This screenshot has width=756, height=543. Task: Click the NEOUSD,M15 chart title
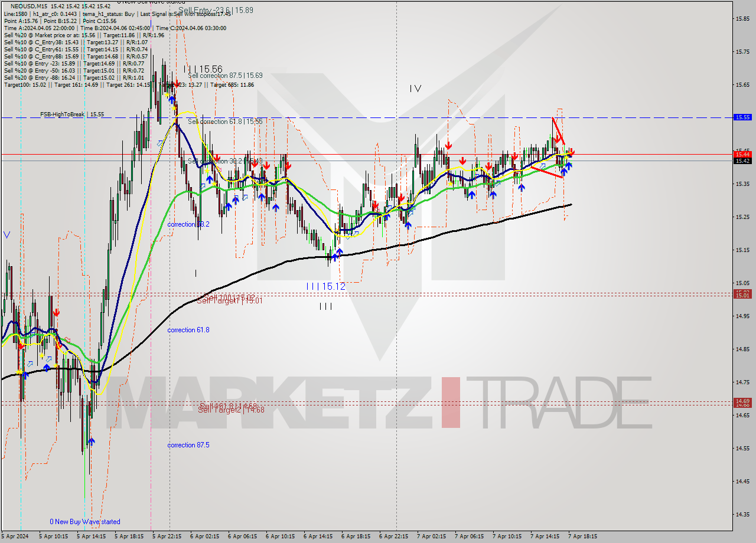[x=30, y=6]
